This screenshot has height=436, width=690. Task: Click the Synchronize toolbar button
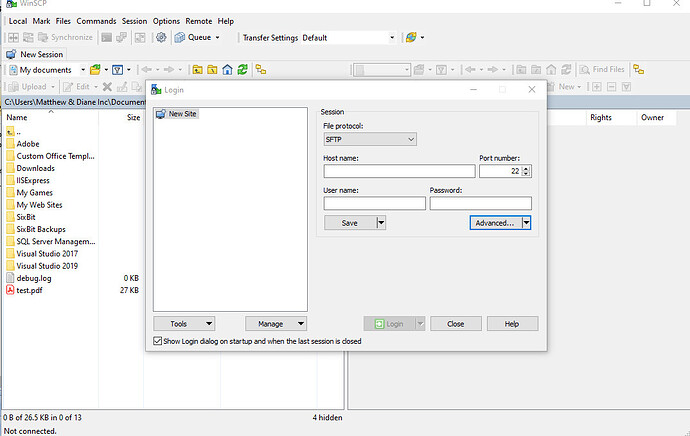66,37
